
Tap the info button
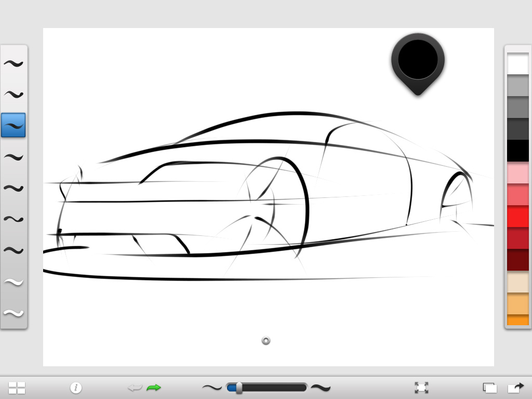pyautogui.click(x=75, y=387)
